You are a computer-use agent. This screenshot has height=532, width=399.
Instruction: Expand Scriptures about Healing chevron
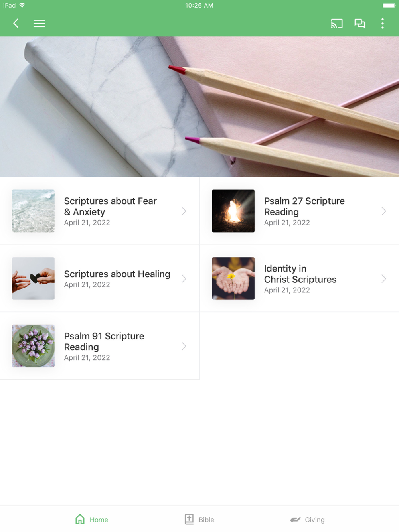pyautogui.click(x=184, y=278)
